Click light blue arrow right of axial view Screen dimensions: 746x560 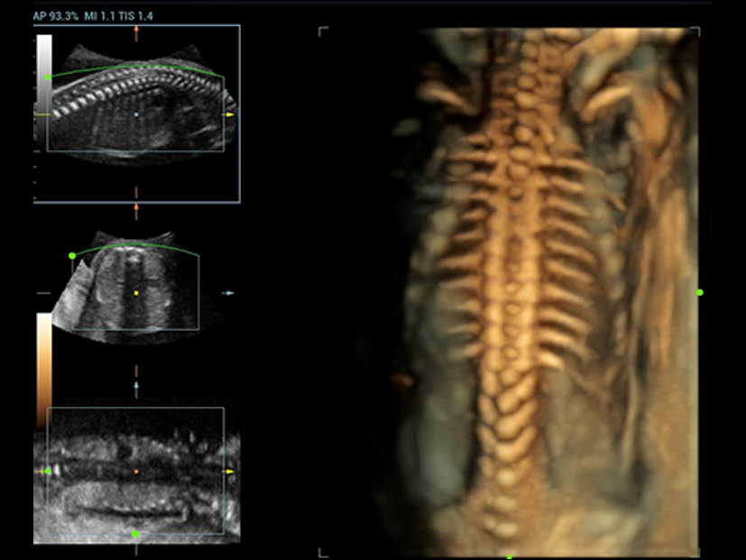click(230, 293)
